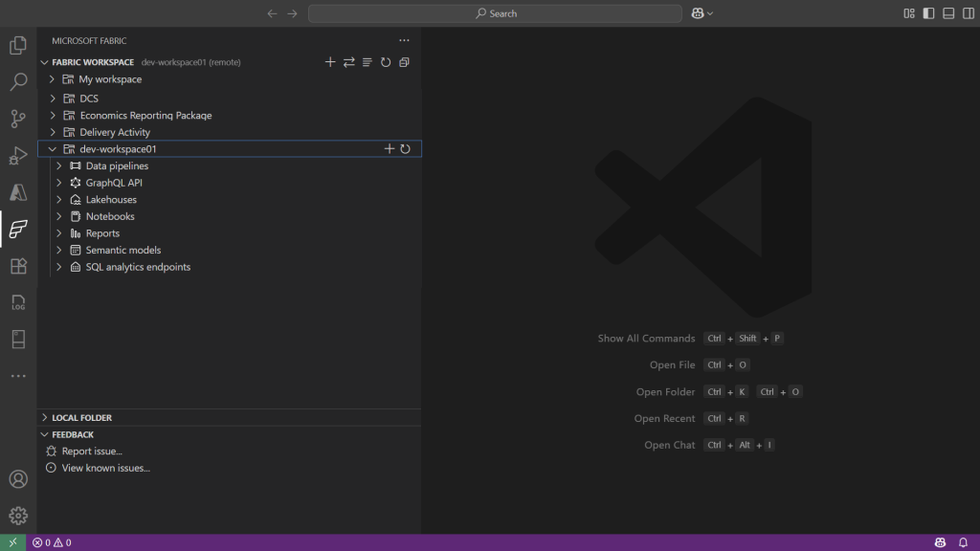Click the plus icon on dev-workspace01 row

tap(389, 149)
